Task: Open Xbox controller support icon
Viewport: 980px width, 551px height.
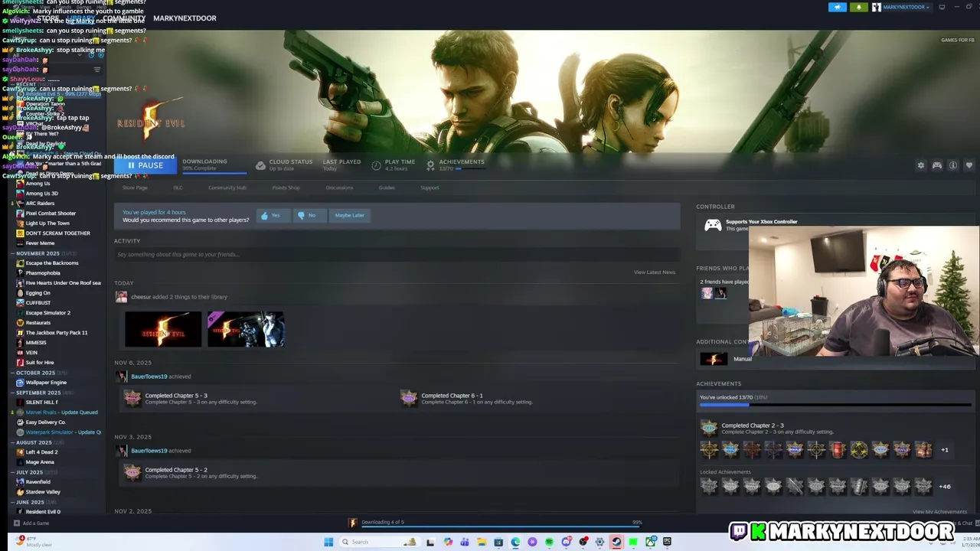Action: point(713,225)
